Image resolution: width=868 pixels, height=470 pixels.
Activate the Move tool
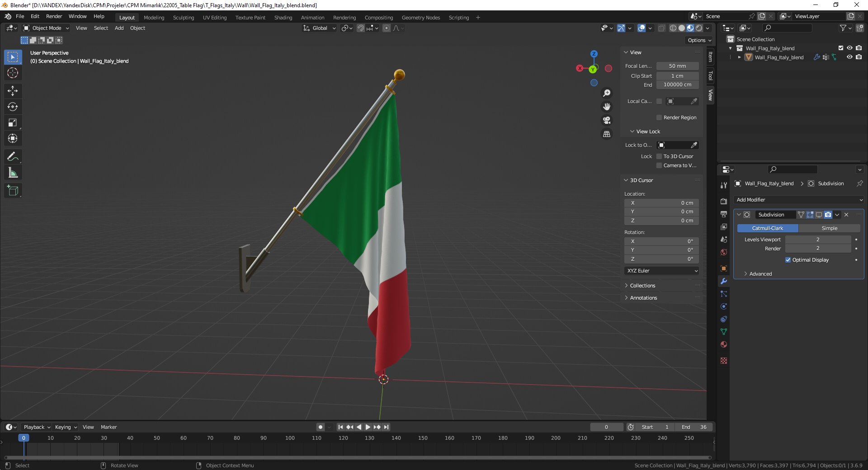(x=13, y=91)
